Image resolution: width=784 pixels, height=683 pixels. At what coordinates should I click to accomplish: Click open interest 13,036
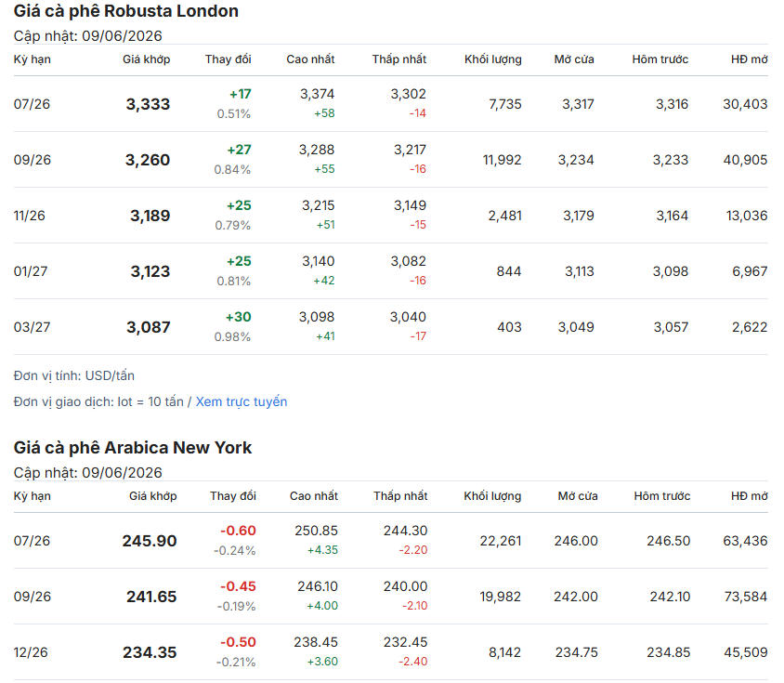click(x=747, y=216)
